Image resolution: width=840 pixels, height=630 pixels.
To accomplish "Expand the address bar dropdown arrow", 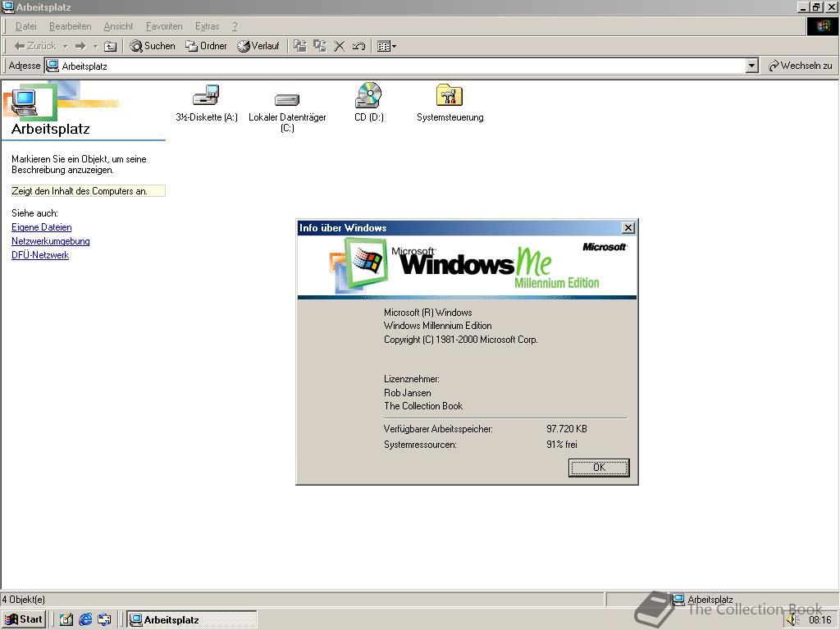I will [751, 66].
